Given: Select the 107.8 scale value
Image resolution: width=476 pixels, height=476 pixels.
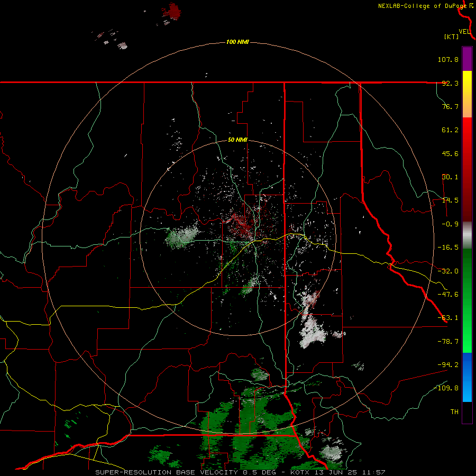Looking at the screenshot, I should coord(448,59).
